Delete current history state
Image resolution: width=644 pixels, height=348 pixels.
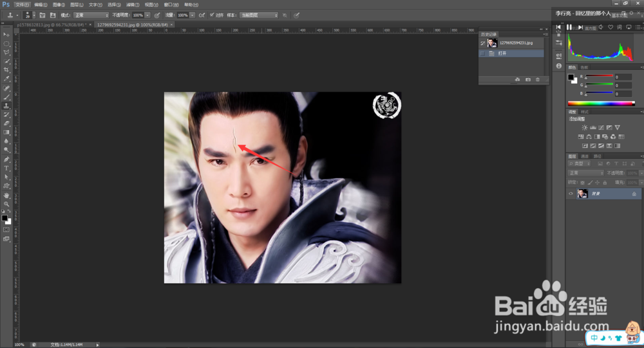coord(538,79)
